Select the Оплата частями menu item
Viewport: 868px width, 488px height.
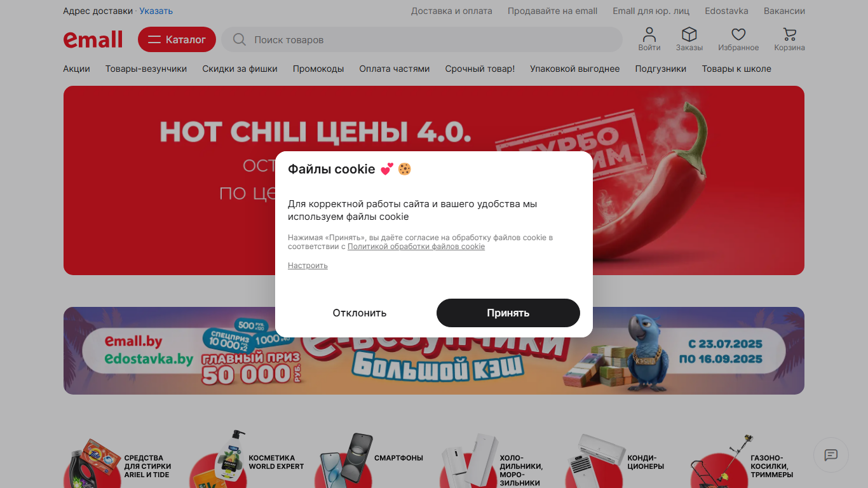395,69
